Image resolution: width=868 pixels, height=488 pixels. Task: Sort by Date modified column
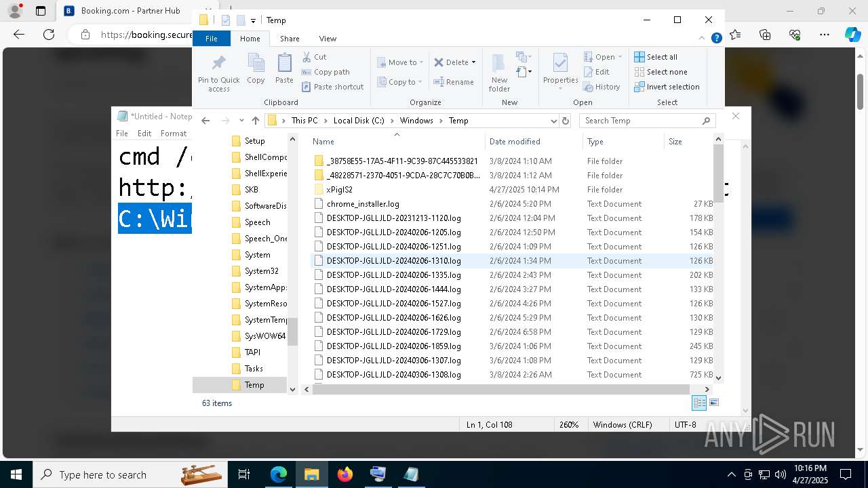(x=534, y=142)
